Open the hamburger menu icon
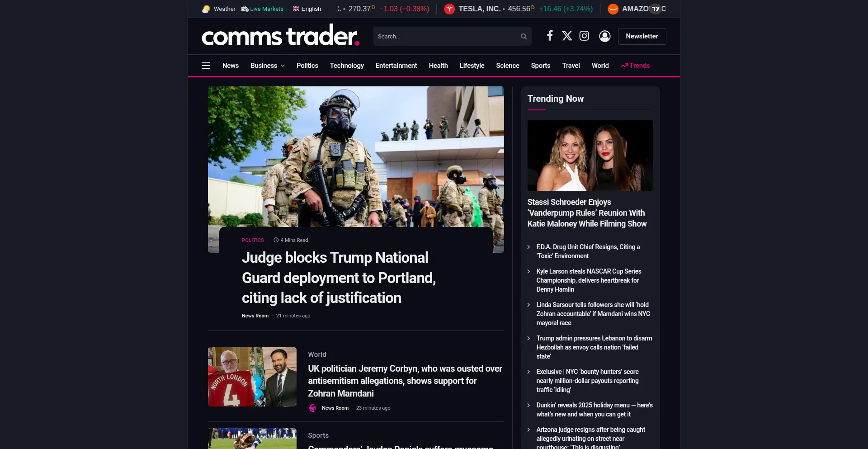 click(206, 66)
